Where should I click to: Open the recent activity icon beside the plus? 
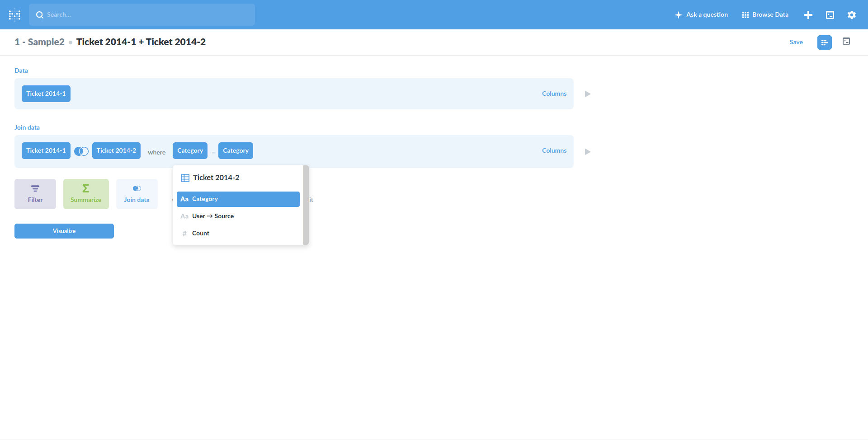830,15
